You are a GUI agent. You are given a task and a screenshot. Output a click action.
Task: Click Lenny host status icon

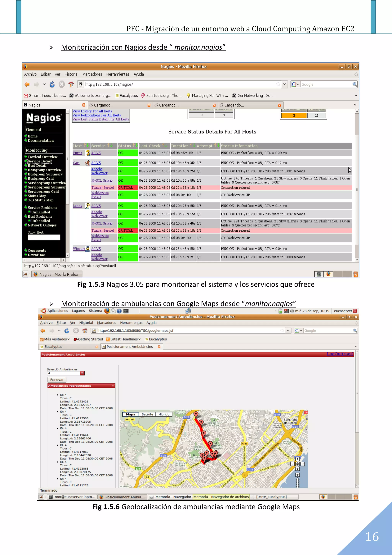[x=88, y=206]
